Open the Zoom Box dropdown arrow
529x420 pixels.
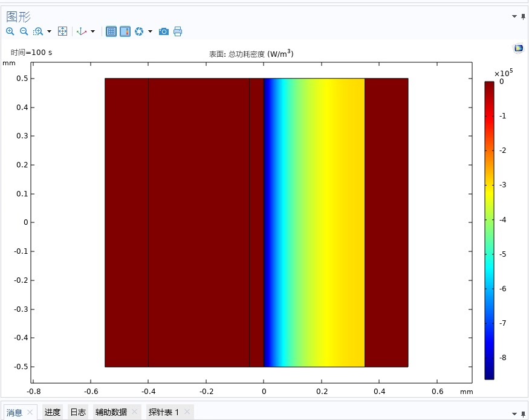(49, 31)
